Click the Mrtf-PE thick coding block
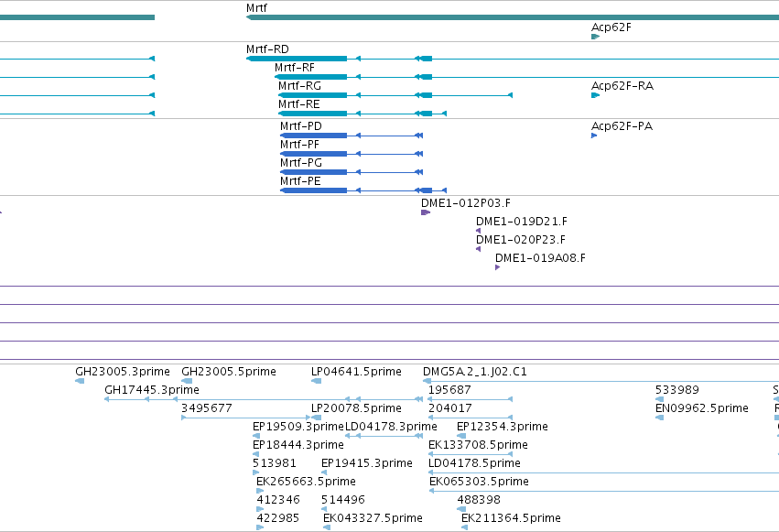Viewport: 779px width, 532px height. (313, 190)
